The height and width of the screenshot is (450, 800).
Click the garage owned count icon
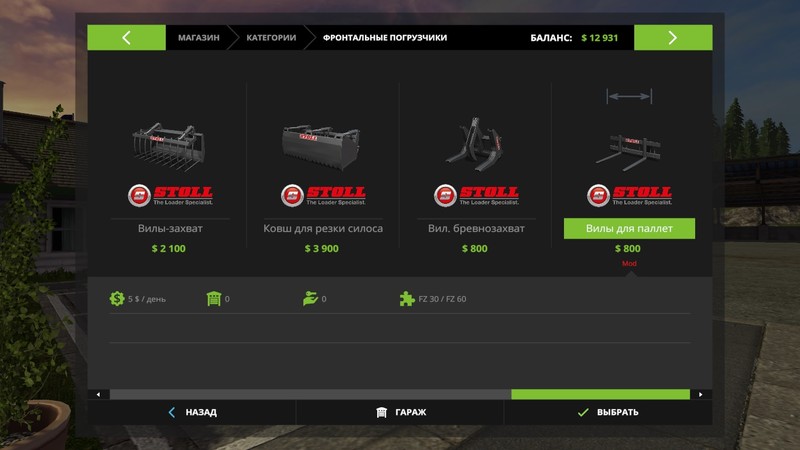(x=214, y=298)
